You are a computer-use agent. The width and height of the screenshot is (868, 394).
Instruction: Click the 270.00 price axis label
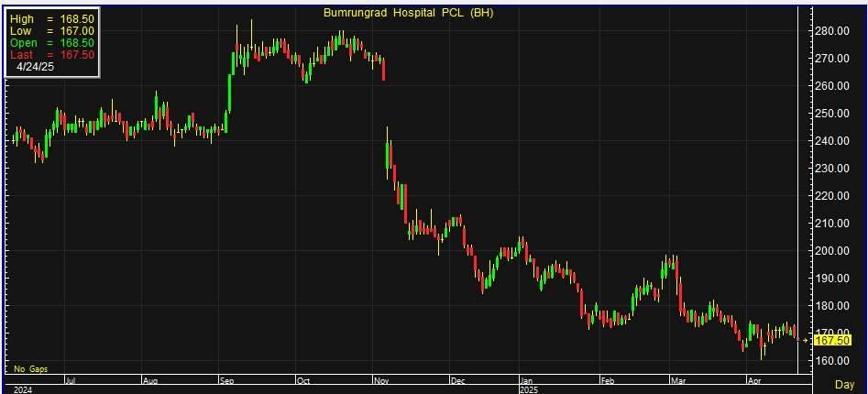pos(832,59)
